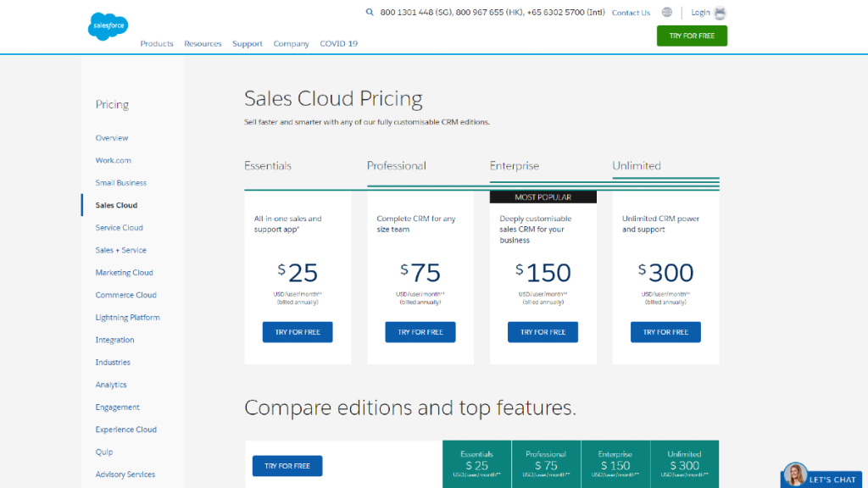Open Lightning Platform pricing link
Screen dimensions: 868x488
click(x=127, y=318)
